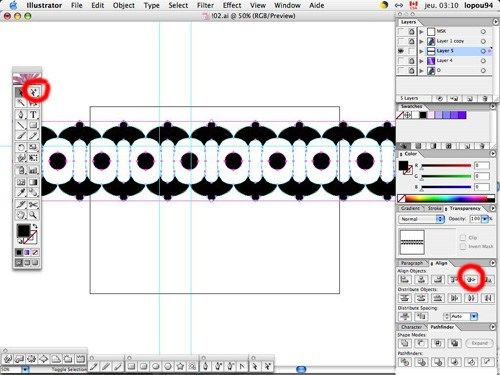The height and width of the screenshot is (375, 500).
Task: Pick the Eyedropper tool
Action: 21,193
